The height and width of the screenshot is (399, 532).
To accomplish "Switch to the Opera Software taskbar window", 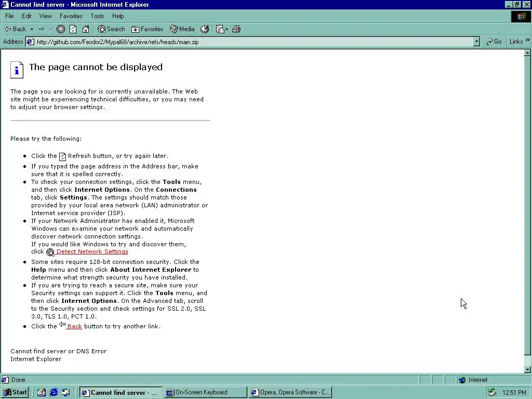I will [290, 392].
